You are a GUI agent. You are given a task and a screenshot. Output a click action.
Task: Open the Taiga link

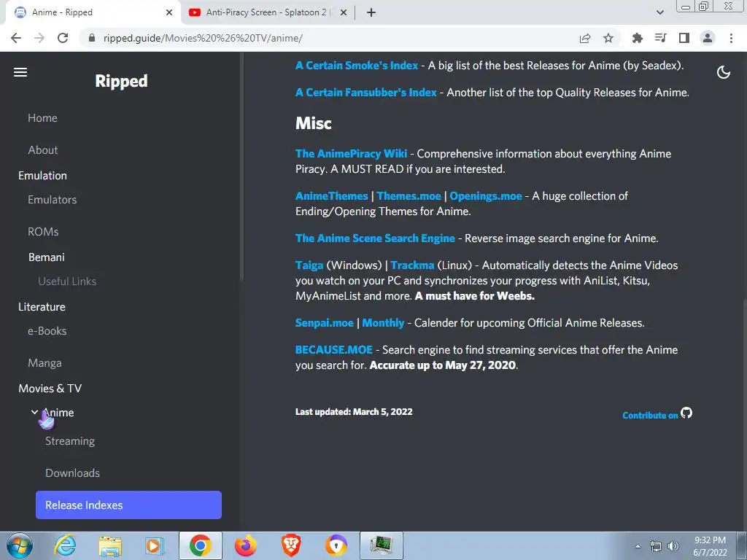pos(309,265)
